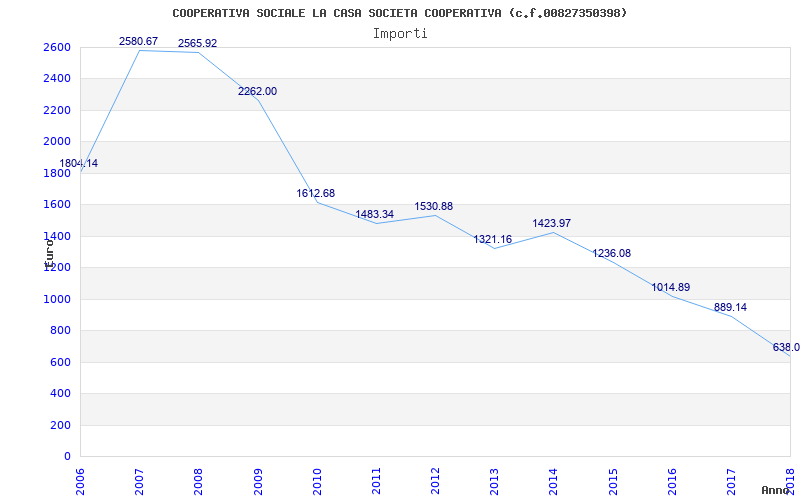Select data label 1612.68
800x500 pixels.
(316, 193)
